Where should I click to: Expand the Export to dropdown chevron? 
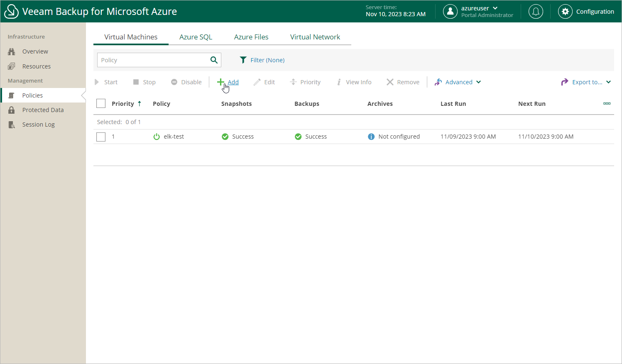(608, 82)
